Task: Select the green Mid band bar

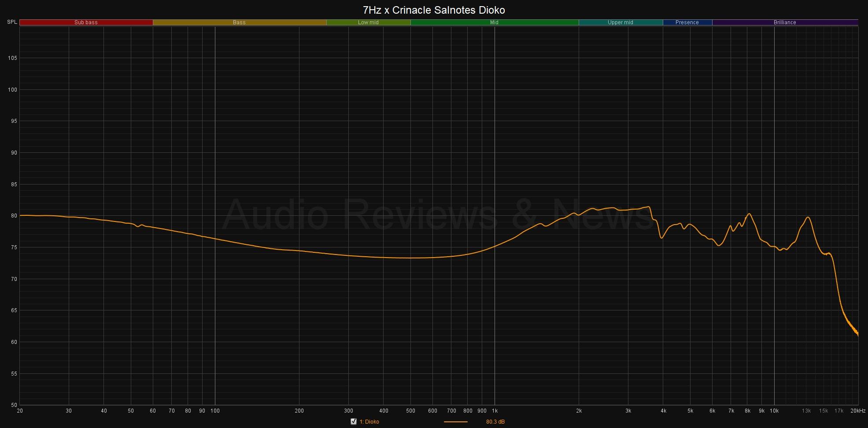Action: click(x=494, y=22)
